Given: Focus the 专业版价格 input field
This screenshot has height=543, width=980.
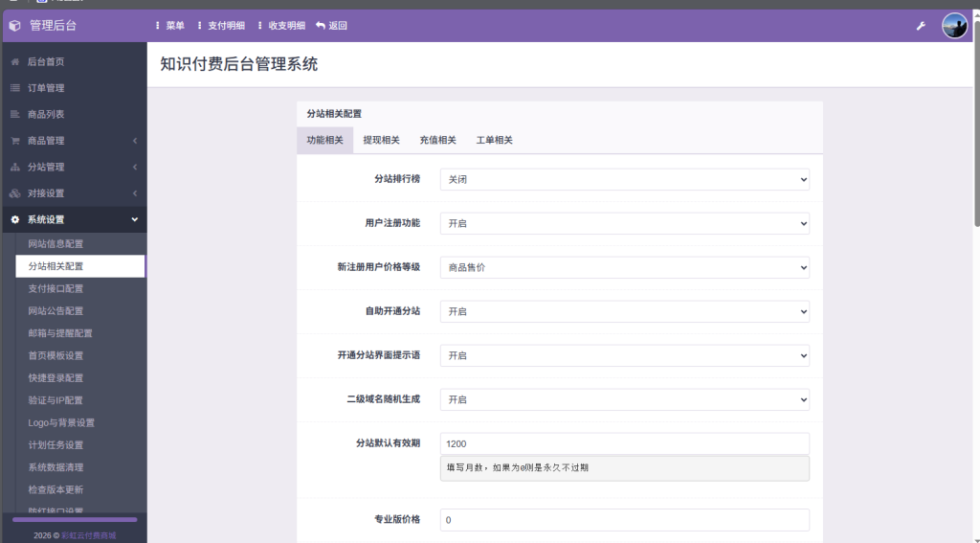Looking at the screenshot, I should click(x=624, y=520).
